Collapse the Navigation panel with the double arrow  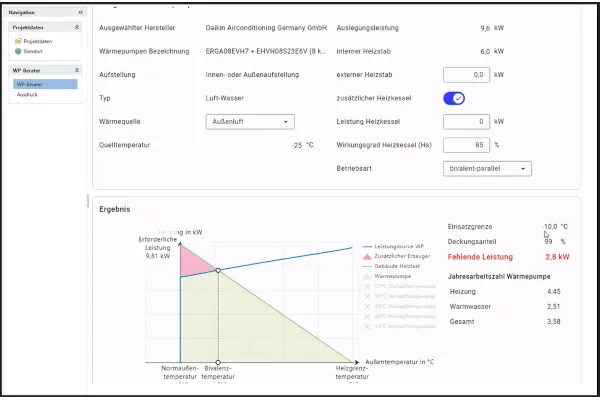(80, 13)
